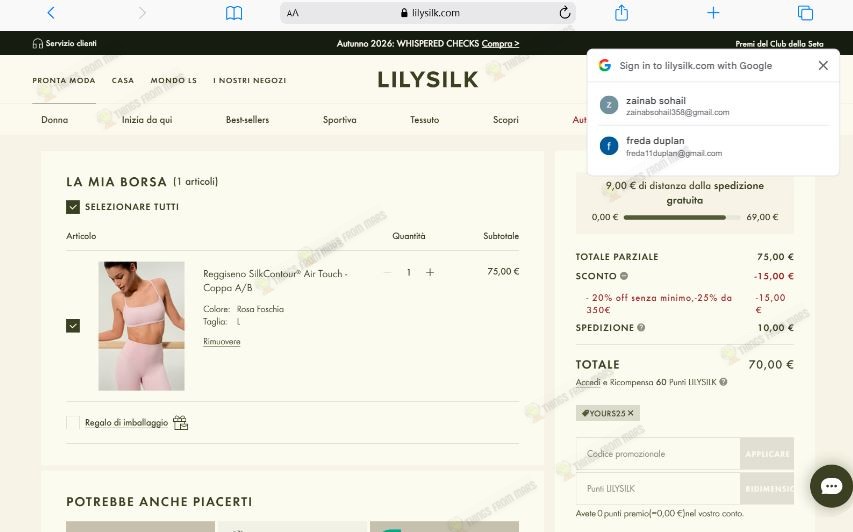Open the Tessuto category

click(x=424, y=120)
